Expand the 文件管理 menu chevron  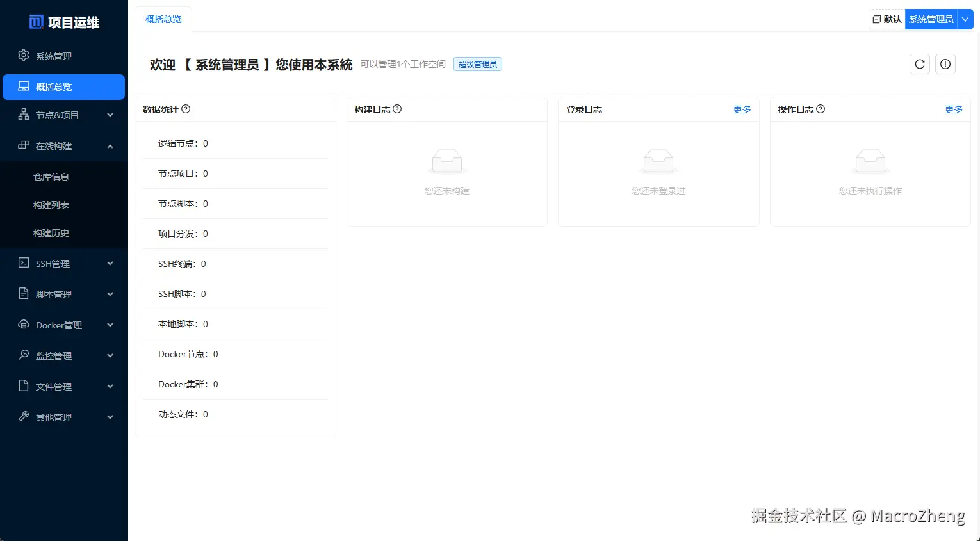pos(110,387)
